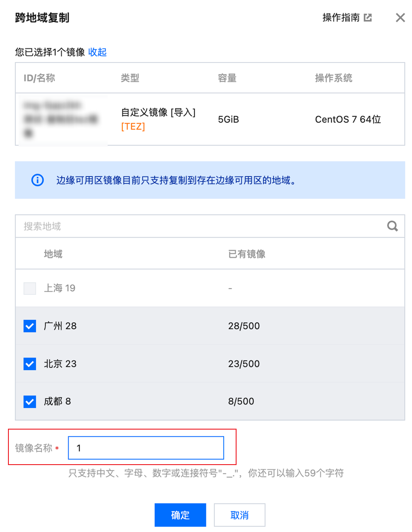The height and width of the screenshot is (532, 412).
Task: Uncheck the 成都 8 region checkbox
Action: point(30,402)
